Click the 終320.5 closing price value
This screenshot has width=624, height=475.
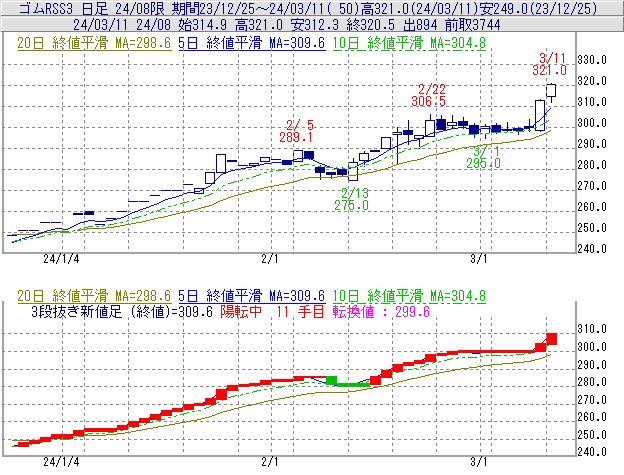(371, 25)
